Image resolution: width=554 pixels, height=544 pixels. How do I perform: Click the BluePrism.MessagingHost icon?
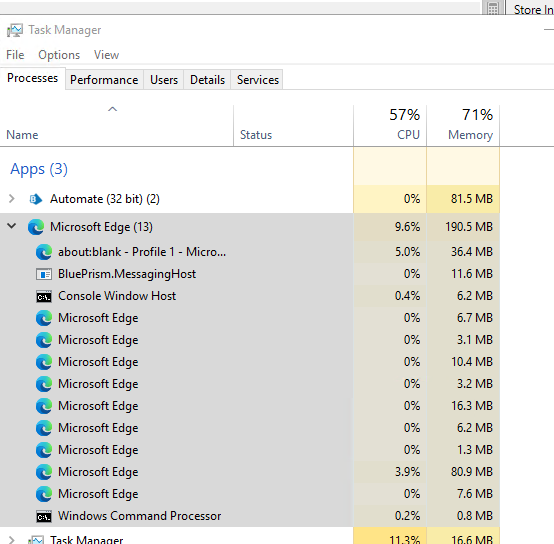tap(44, 274)
